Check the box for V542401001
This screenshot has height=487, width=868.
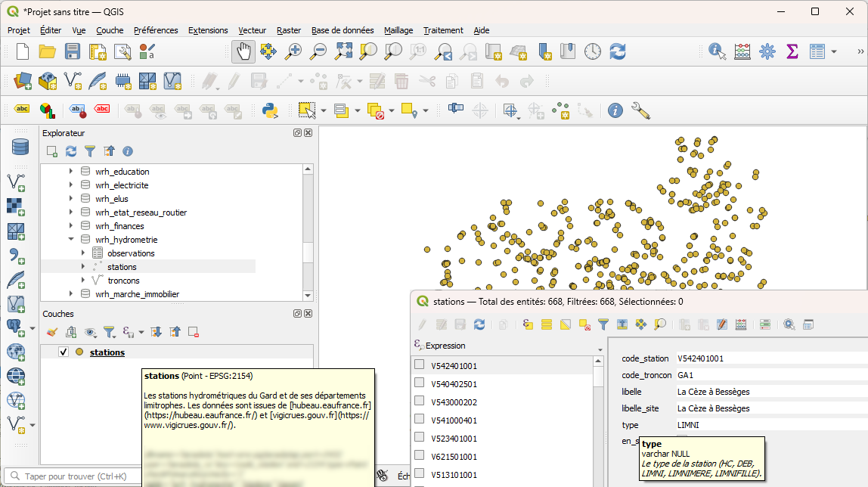coord(420,364)
